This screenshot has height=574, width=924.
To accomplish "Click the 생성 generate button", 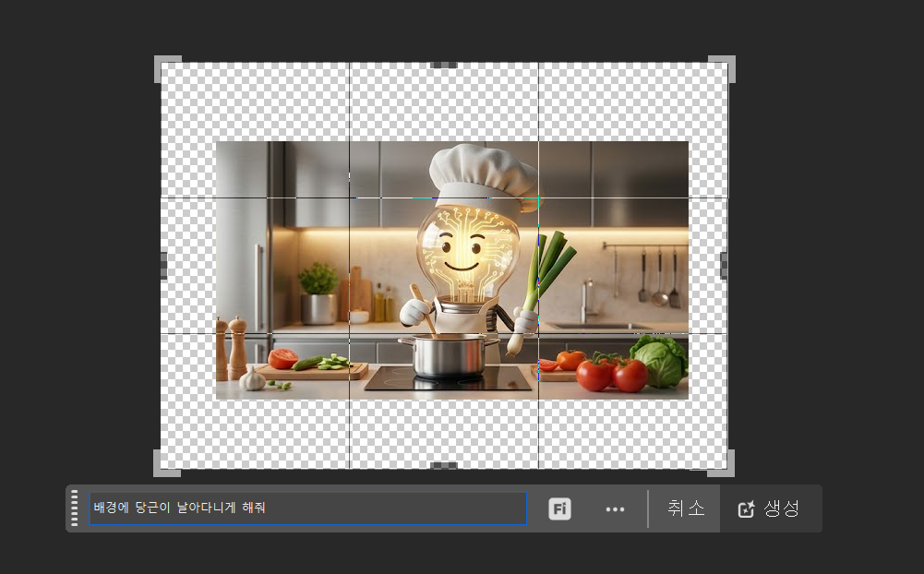I will point(769,508).
